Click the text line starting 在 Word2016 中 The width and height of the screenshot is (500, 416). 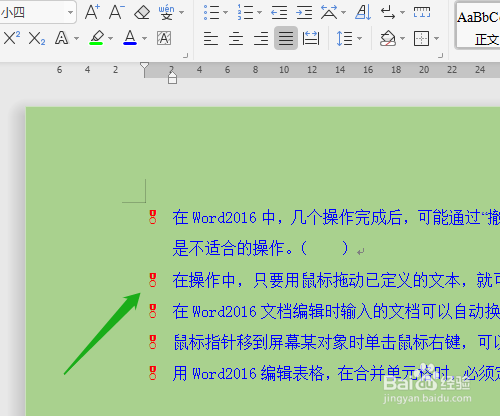coord(336,218)
